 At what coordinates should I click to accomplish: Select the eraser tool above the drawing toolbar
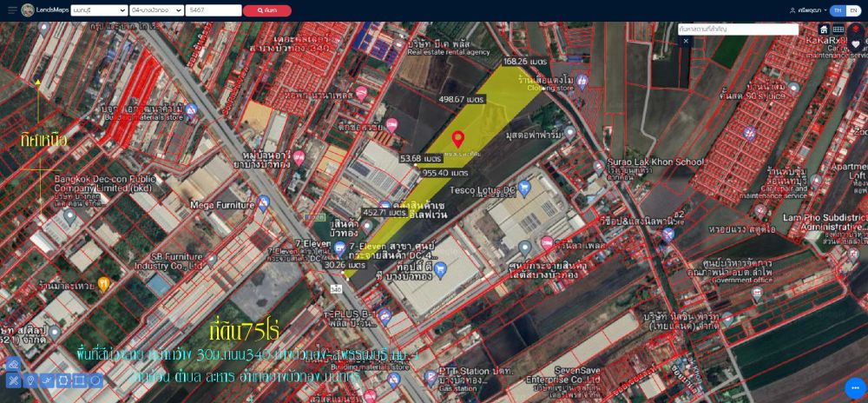13,365
